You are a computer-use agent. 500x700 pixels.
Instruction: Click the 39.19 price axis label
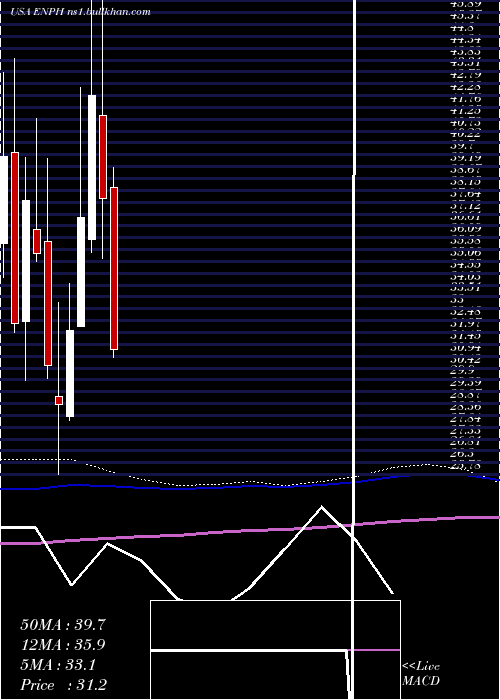[x=466, y=158]
